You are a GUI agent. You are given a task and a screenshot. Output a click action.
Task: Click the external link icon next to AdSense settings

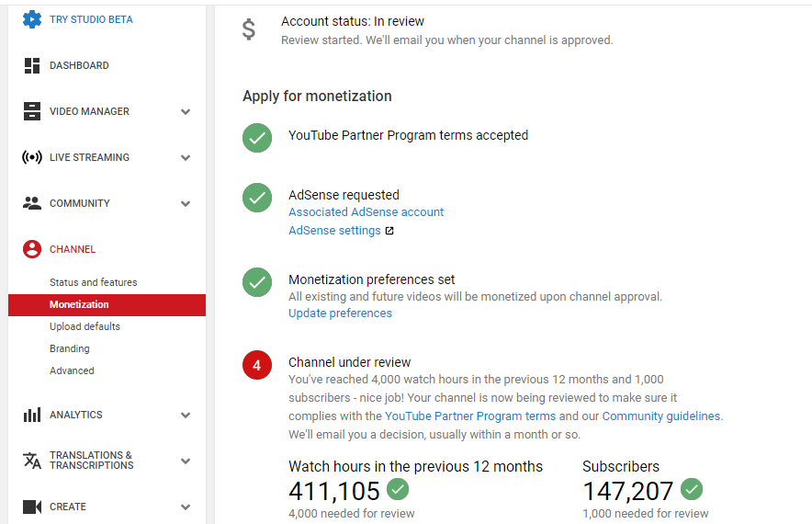point(389,231)
